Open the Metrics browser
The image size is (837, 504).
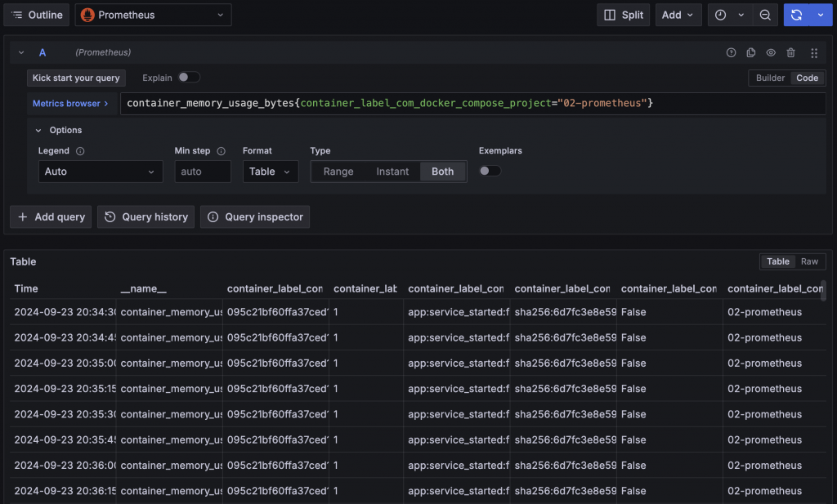click(70, 104)
